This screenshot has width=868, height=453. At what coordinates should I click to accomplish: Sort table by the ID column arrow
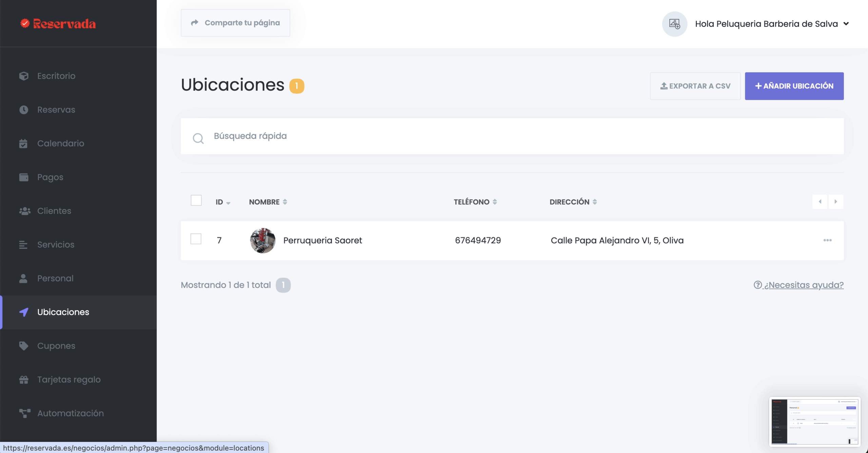(x=228, y=203)
